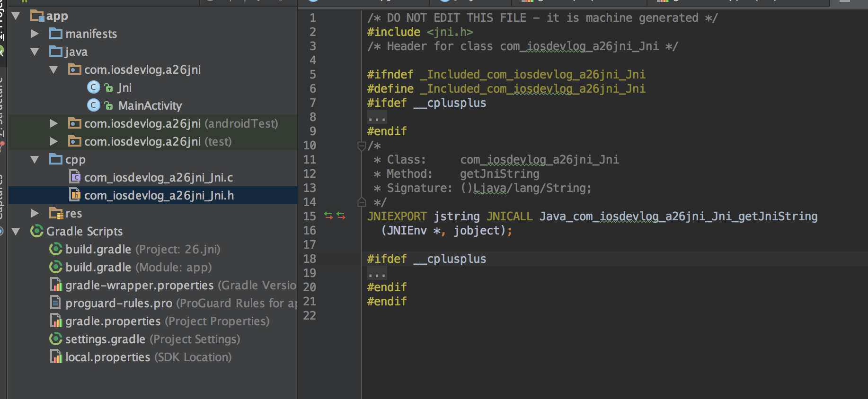Screen dimensions: 868x399
Task: Click the androidTest package icon
Action: click(75, 123)
